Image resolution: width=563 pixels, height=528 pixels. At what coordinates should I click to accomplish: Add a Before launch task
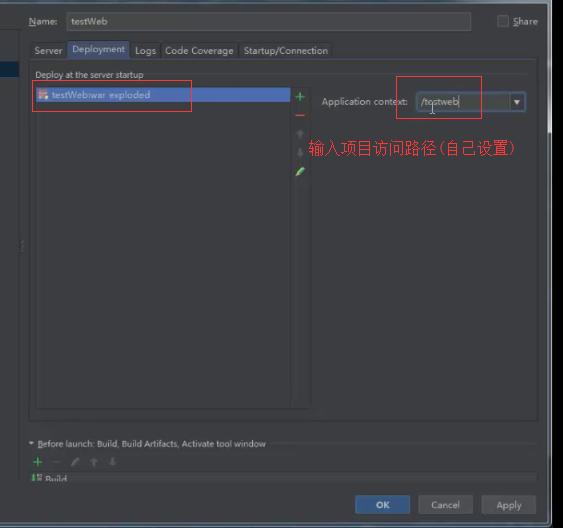[38, 462]
